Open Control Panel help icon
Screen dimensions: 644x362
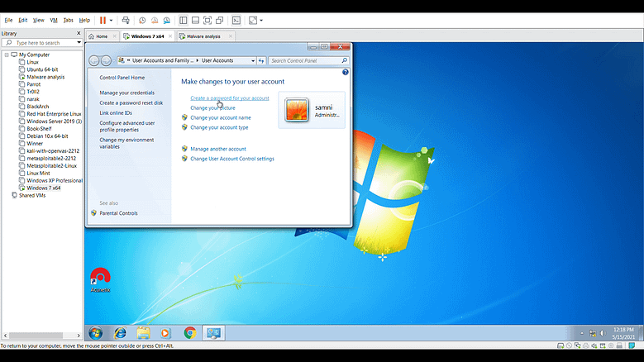(346, 72)
